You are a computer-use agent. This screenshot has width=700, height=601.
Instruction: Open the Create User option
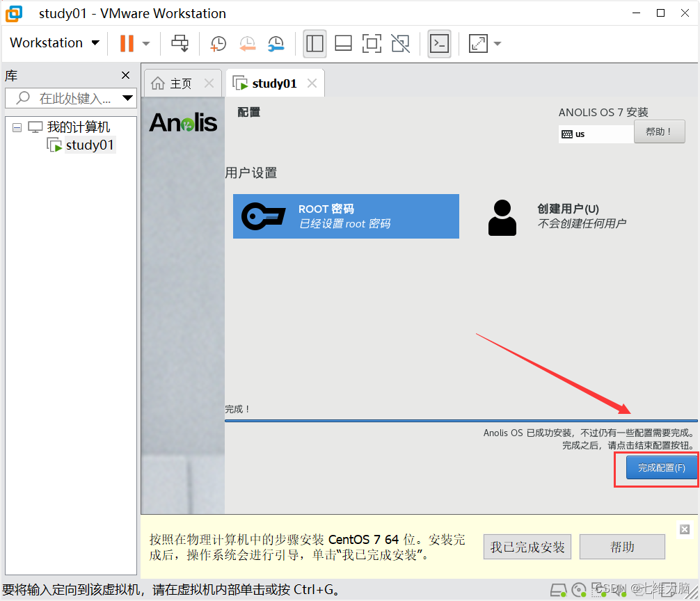(x=558, y=217)
